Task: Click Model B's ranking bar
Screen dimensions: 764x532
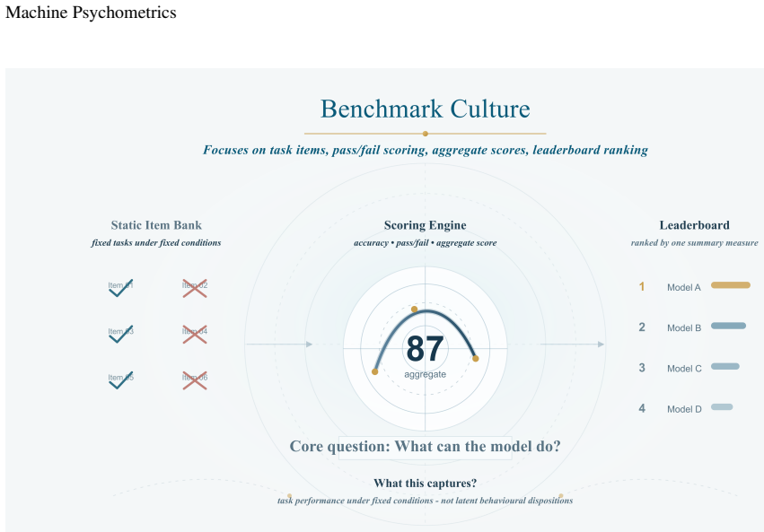Action: (x=728, y=326)
